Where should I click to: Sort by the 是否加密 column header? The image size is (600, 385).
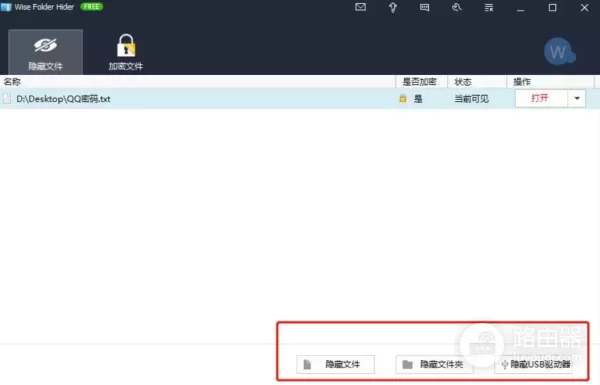tap(420, 82)
